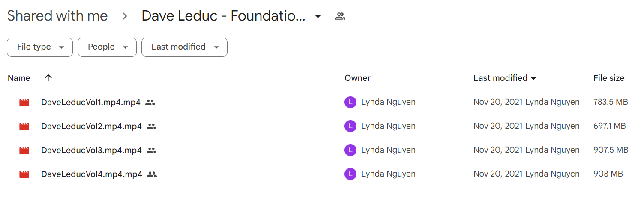Open the People filter dropdown

coord(107,47)
